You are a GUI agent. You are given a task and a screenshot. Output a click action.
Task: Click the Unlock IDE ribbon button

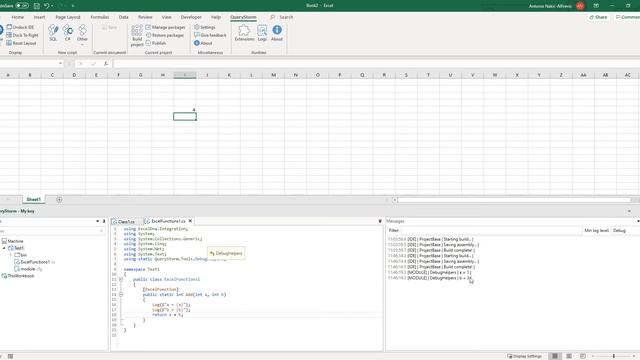20,27
